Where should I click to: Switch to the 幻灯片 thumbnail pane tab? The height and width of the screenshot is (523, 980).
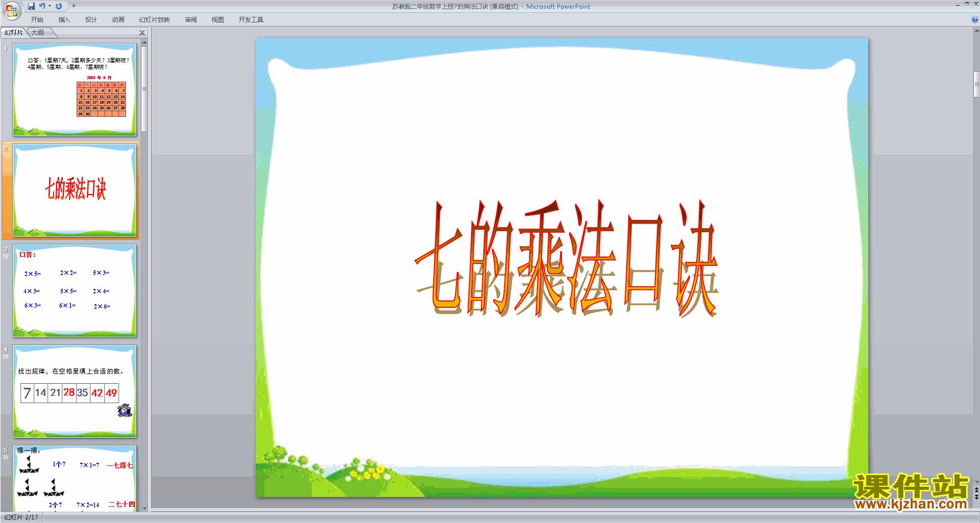14,33
